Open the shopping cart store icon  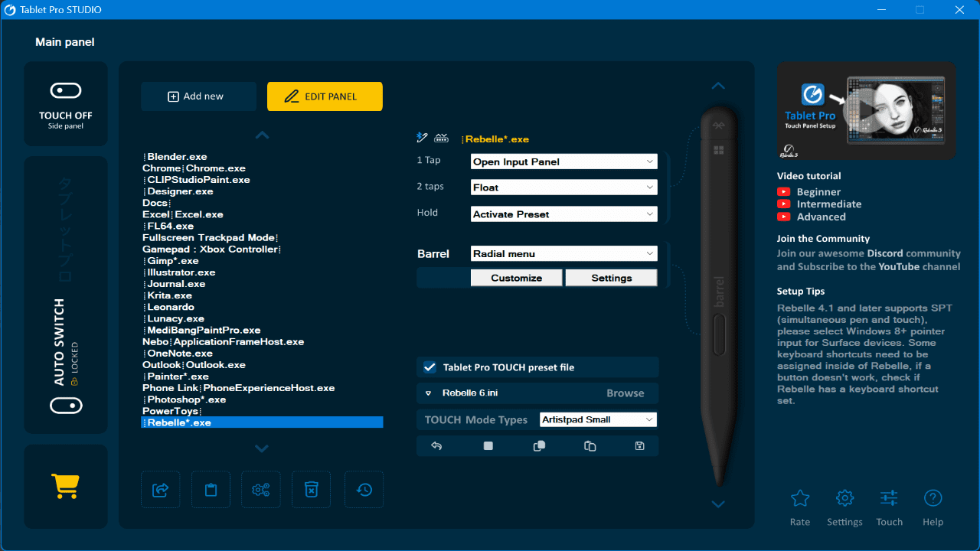66,486
